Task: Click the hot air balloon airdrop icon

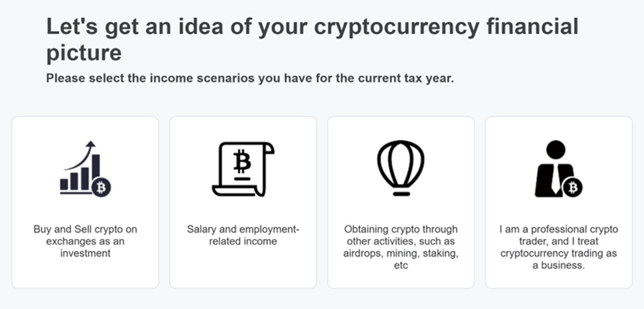Action: [x=401, y=168]
